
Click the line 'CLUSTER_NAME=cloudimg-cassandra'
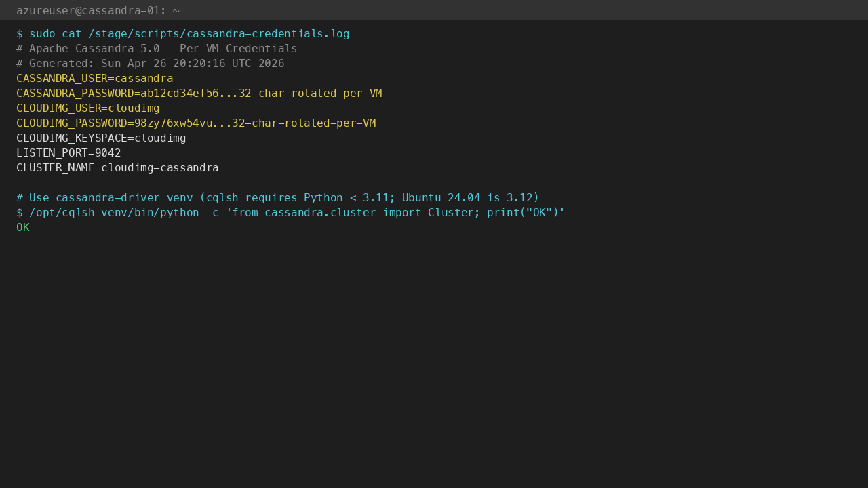point(117,168)
